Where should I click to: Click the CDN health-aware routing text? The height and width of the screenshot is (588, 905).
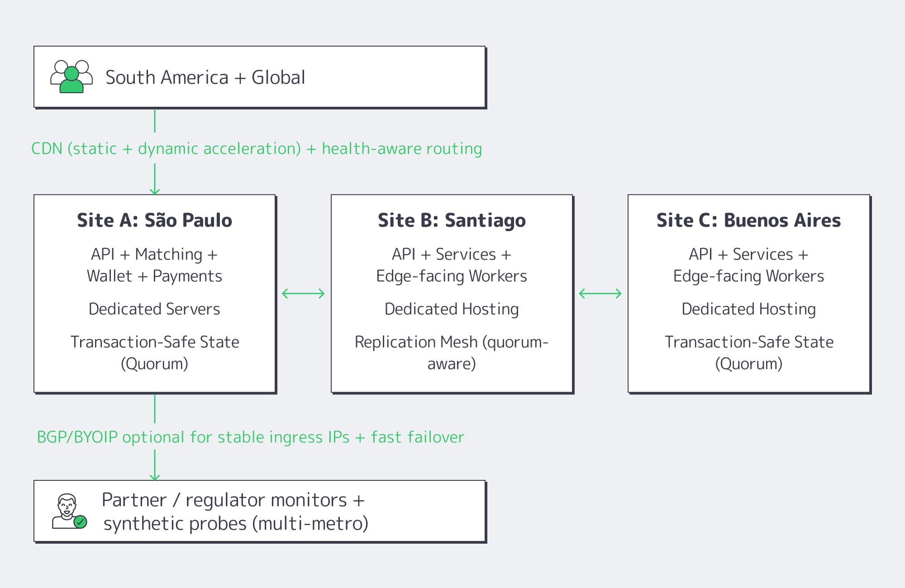[x=257, y=148]
